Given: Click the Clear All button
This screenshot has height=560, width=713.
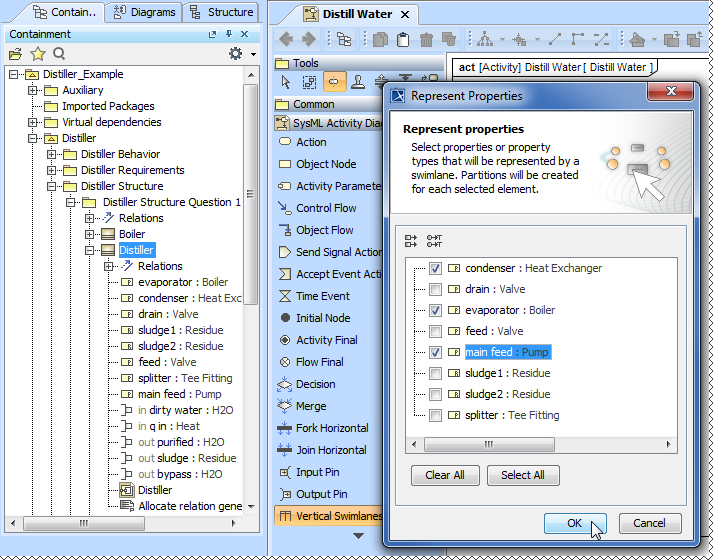Looking at the screenshot, I should 445,475.
